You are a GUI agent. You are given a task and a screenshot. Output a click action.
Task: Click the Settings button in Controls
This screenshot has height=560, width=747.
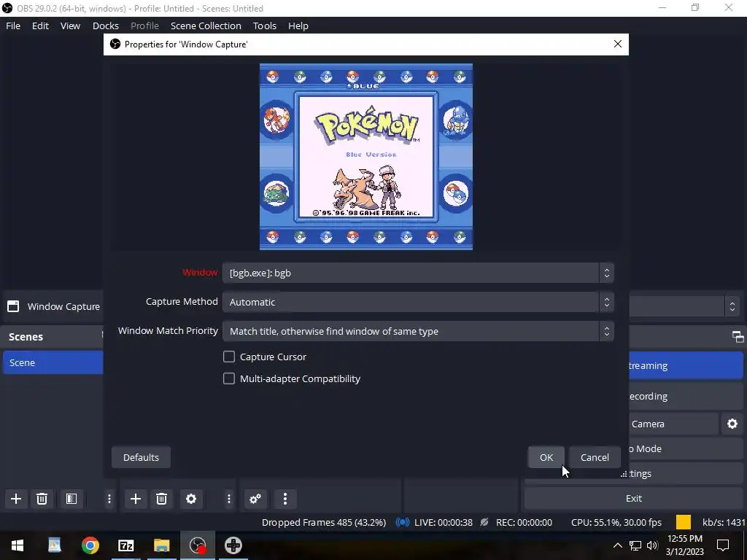point(686,473)
